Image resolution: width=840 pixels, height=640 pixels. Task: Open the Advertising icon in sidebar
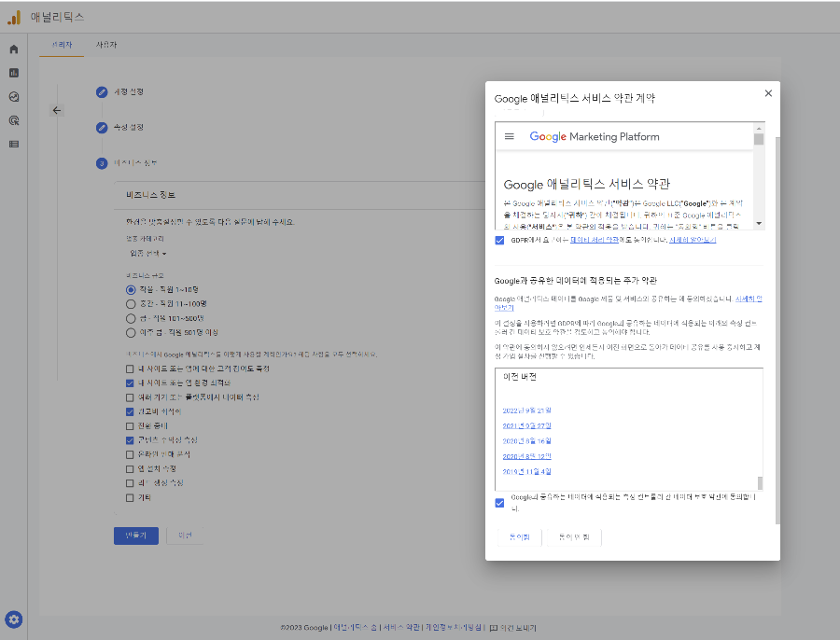tap(14, 120)
